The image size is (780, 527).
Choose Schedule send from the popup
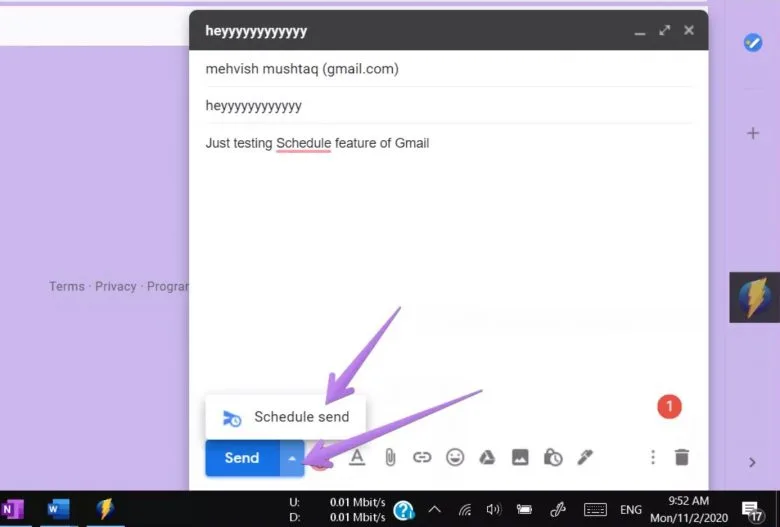[286, 417]
